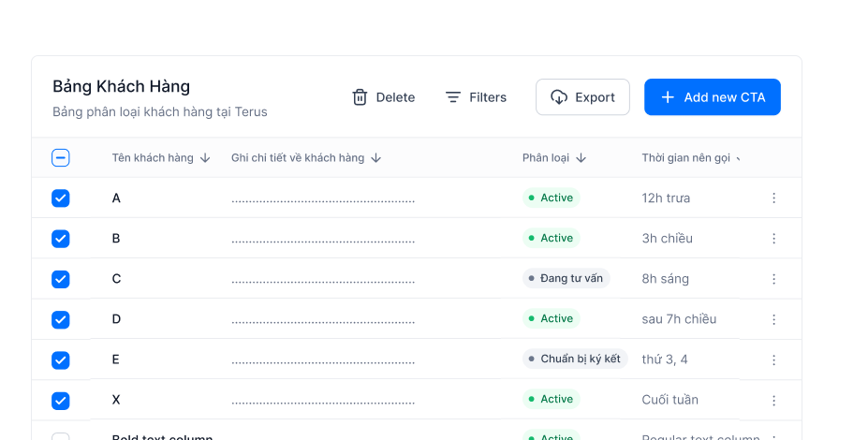Open the Filters panel

[x=476, y=97]
